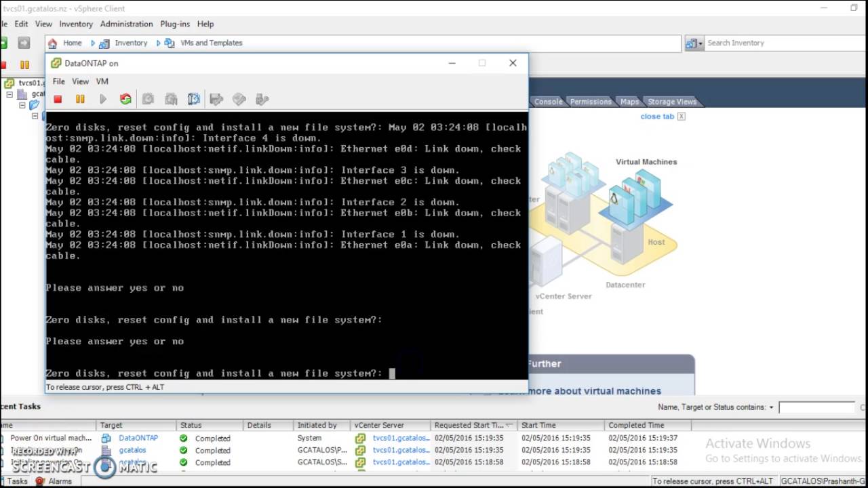Click the Take Snapshot icon in console toolbar

(148, 100)
